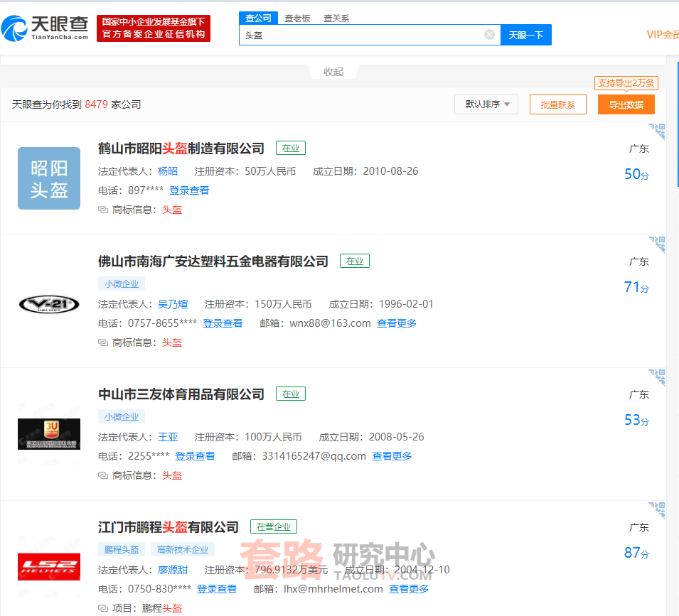Click 查看更多 after lhx@mhrhelmet.com
This screenshot has height=616, width=679.
tap(409, 589)
